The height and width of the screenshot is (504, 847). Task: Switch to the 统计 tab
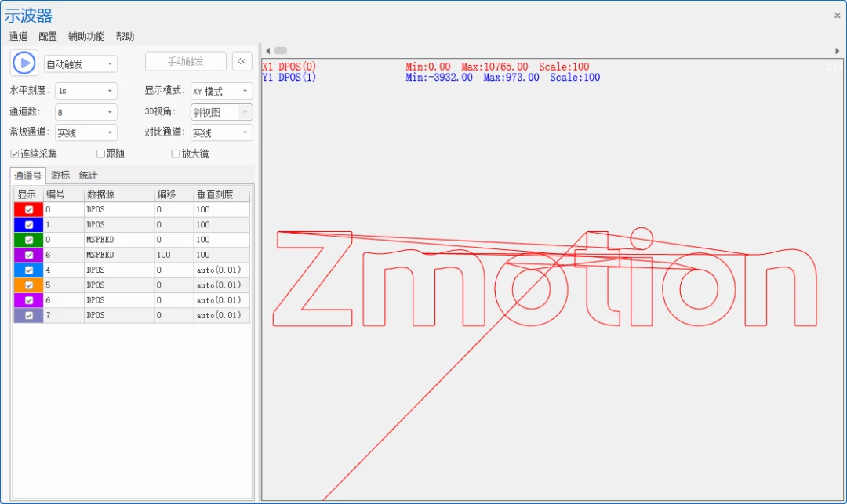(x=88, y=176)
